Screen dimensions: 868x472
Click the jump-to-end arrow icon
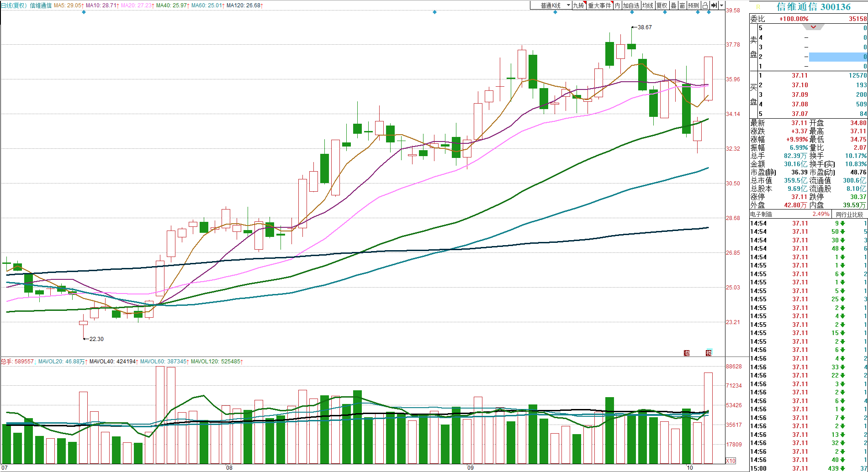point(714,5)
